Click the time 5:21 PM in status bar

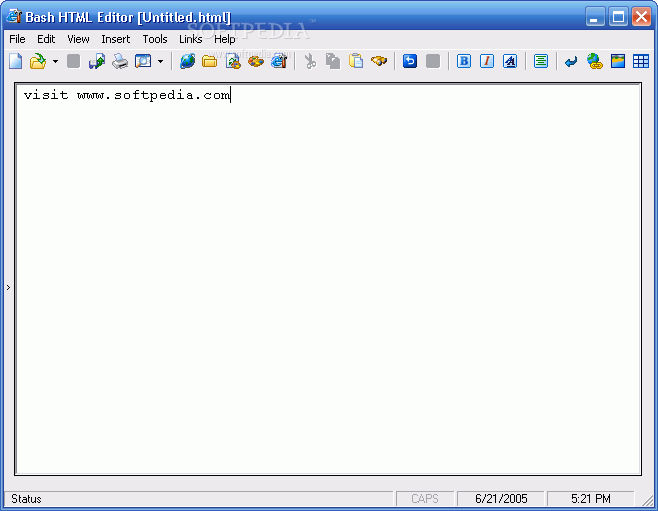[x=590, y=499]
